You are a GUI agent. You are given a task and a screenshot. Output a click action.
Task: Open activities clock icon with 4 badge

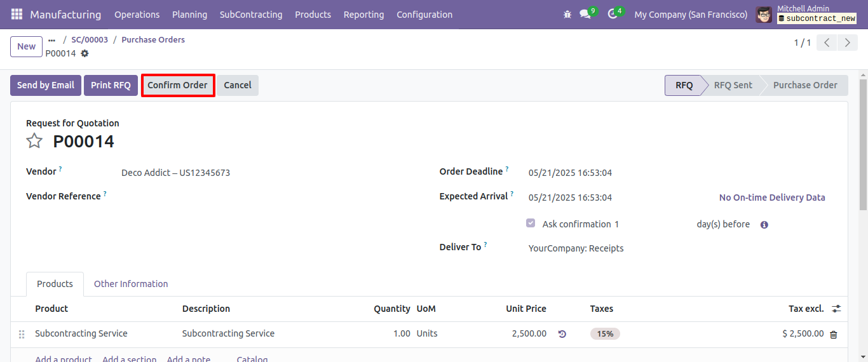[614, 14]
